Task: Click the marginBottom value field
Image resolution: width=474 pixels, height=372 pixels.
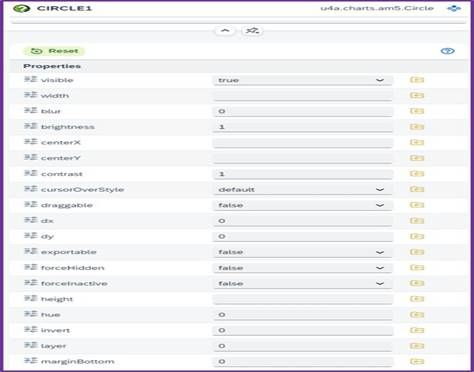Action: tap(303, 362)
